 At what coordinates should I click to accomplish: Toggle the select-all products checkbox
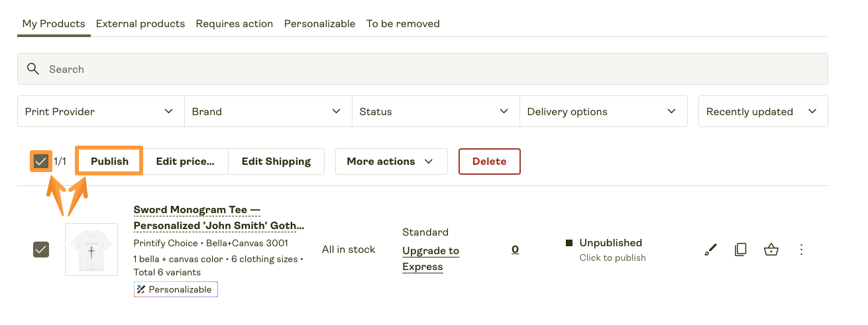point(41,161)
